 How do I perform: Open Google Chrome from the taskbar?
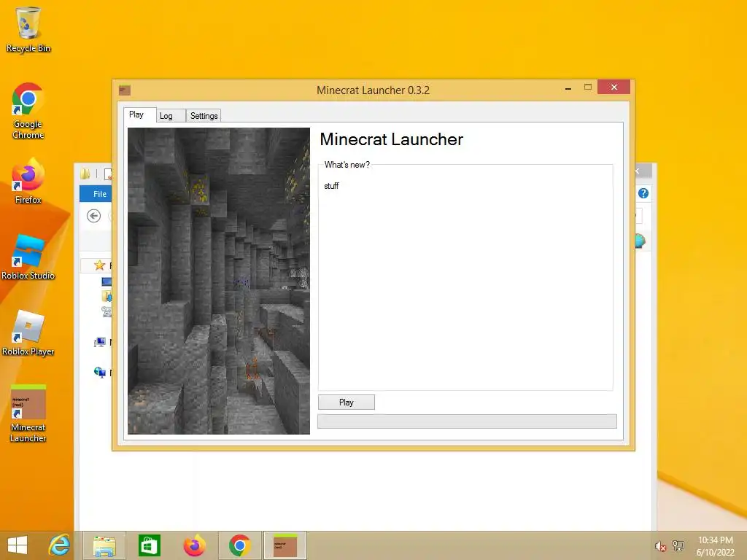pyautogui.click(x=239, y=545)
